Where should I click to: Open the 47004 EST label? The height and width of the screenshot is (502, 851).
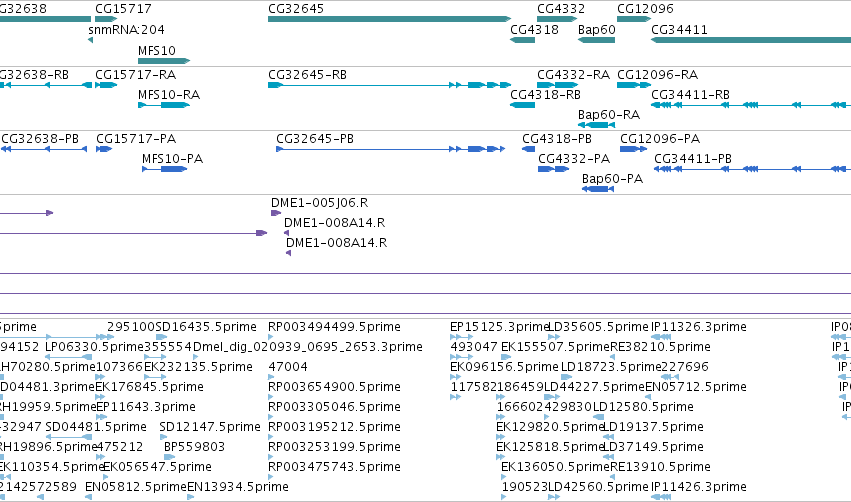[x=288, y=367]
